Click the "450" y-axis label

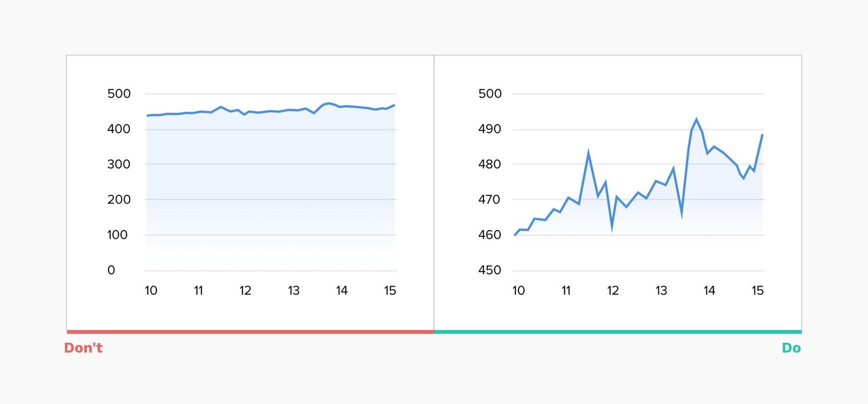point(490,270)
